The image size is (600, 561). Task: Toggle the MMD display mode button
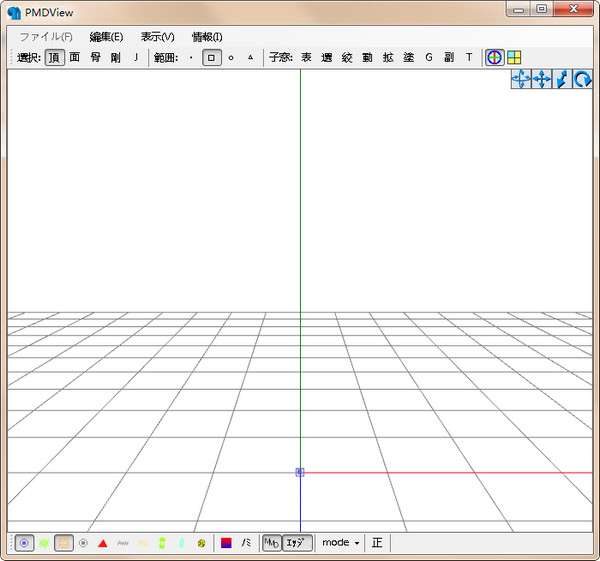click(271, 543)
